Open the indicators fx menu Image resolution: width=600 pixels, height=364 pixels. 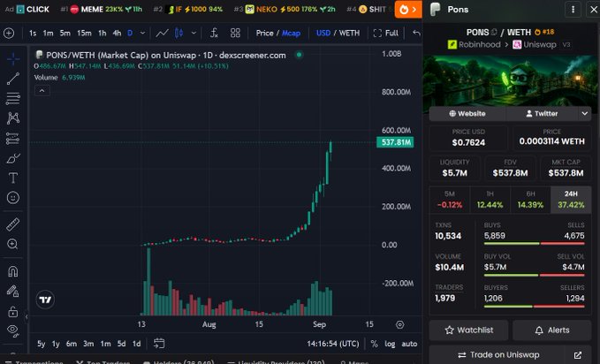(x=214, y=34)
